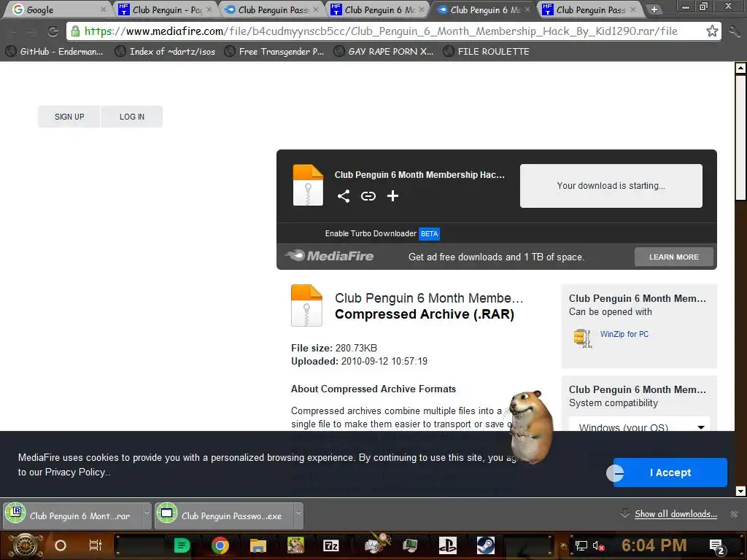Click the LOG IN button
Viewport: 747px width, 560px height.
pos(131,117)
